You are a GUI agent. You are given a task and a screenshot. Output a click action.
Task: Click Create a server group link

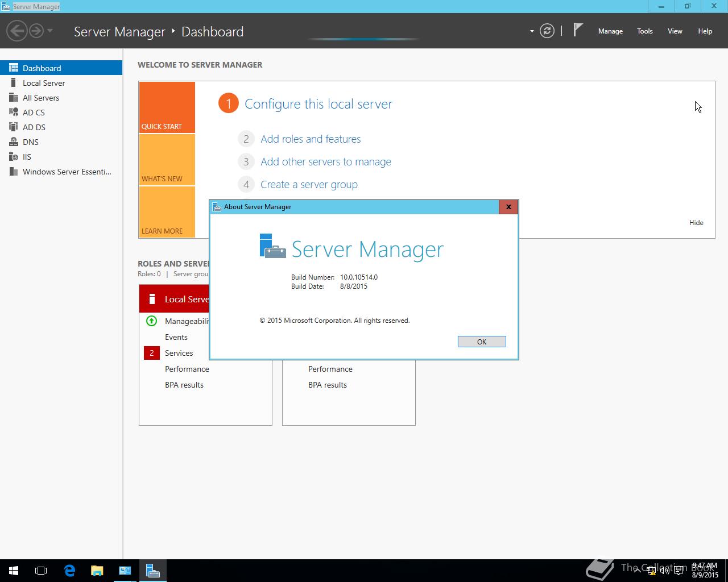[x=309, y=184]
